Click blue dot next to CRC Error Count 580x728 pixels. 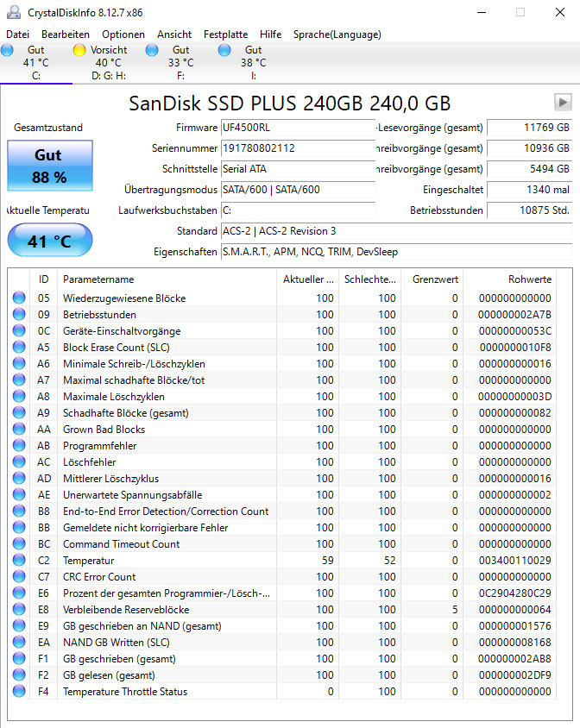(19, 577)
